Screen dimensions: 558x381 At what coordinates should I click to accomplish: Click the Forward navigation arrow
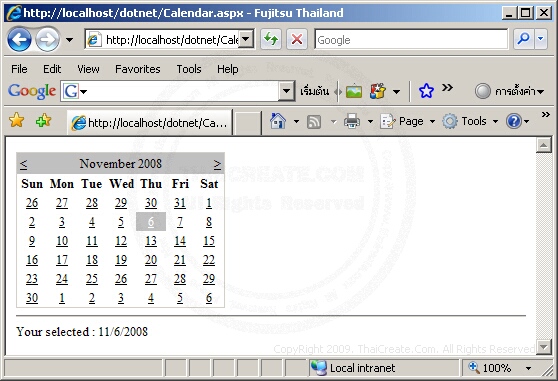pos(47,39)
